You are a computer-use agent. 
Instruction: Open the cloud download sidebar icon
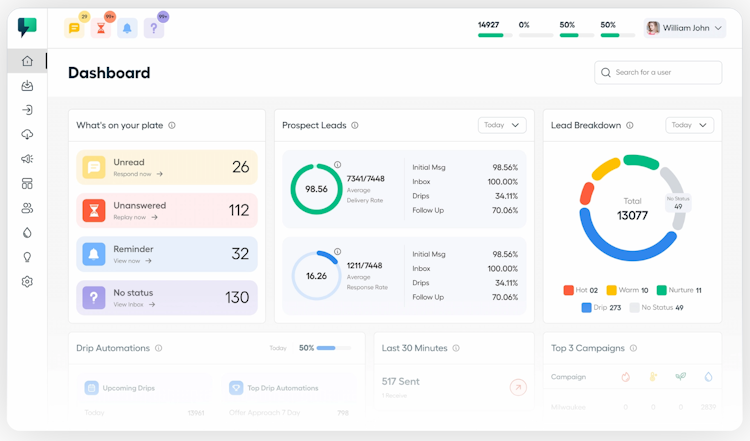point(27,134)
